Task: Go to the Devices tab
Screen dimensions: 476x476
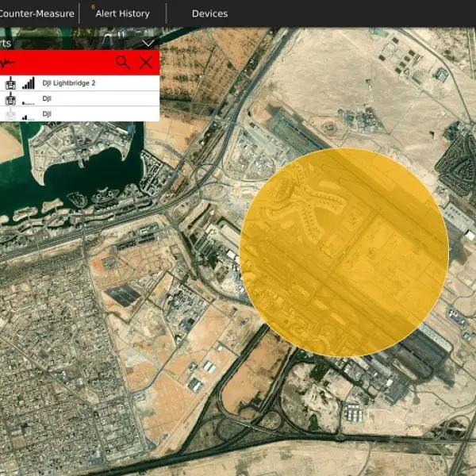Action: [x=209, y=13]
